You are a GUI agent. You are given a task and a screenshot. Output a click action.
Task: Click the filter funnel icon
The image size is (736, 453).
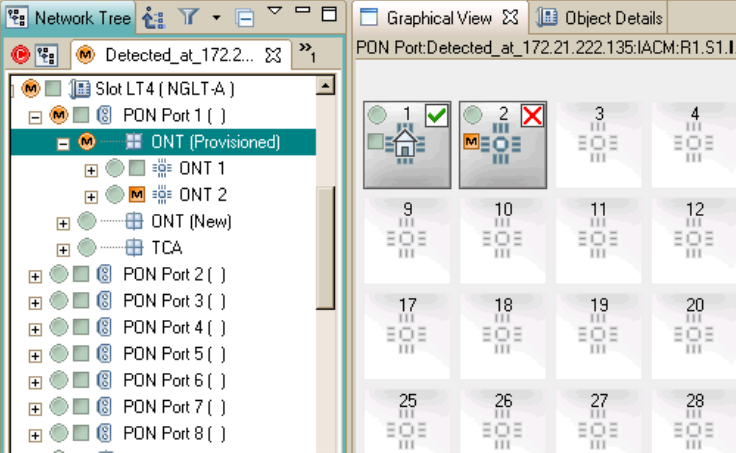coord(189,17)
